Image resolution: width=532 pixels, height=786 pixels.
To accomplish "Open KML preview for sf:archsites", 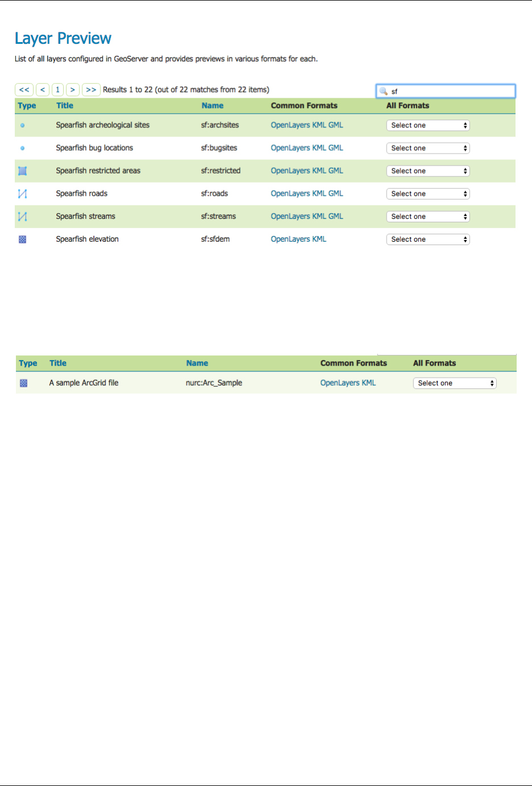I will click(x=319, y=125).
